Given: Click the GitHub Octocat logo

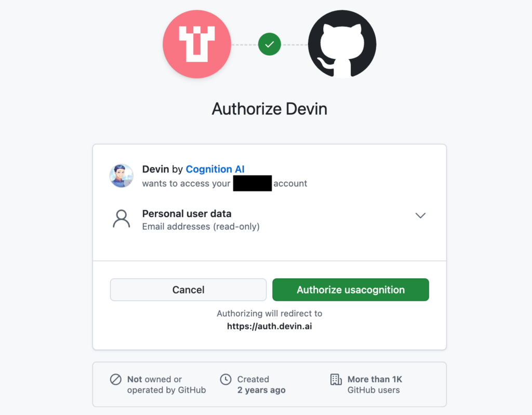Looking at the screenshot, I should [342, 44].
